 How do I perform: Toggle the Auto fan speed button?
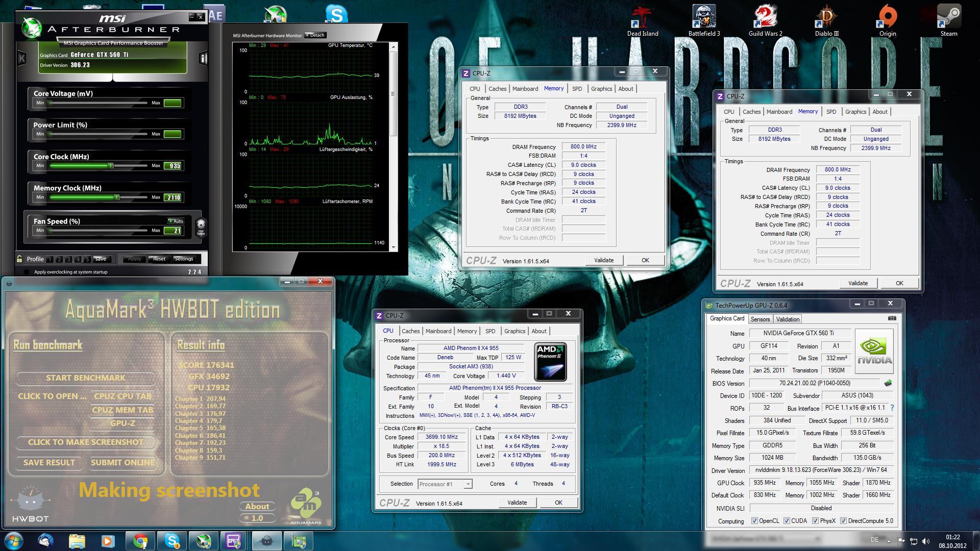176,221
